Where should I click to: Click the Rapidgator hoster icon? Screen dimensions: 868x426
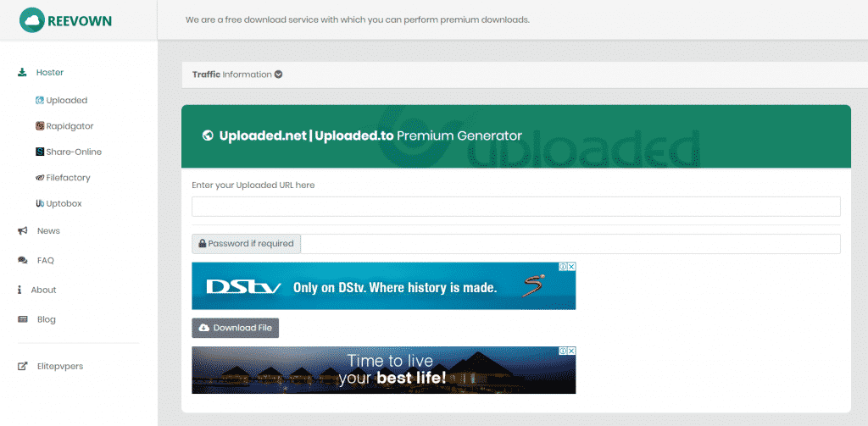[x=39, y=126]
